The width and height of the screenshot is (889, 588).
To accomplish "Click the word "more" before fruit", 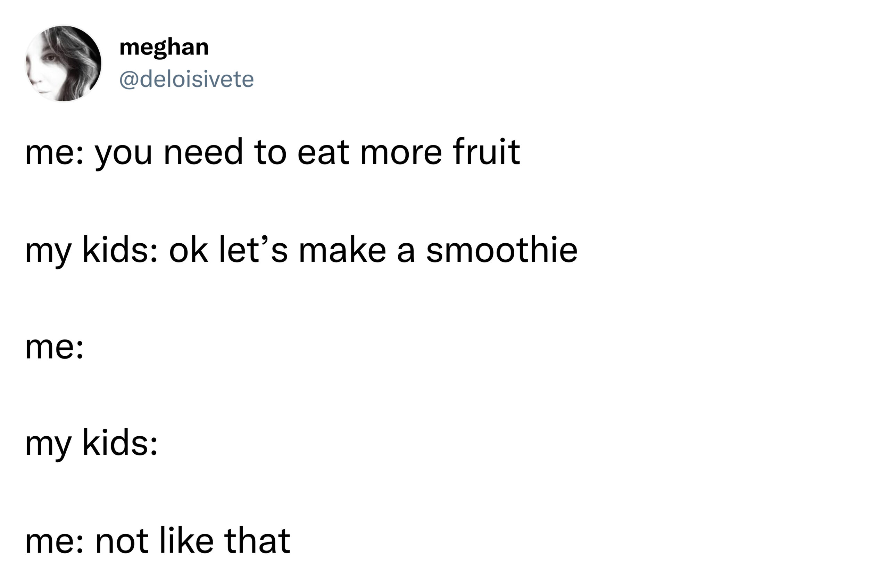I will (x=401, y=154).
